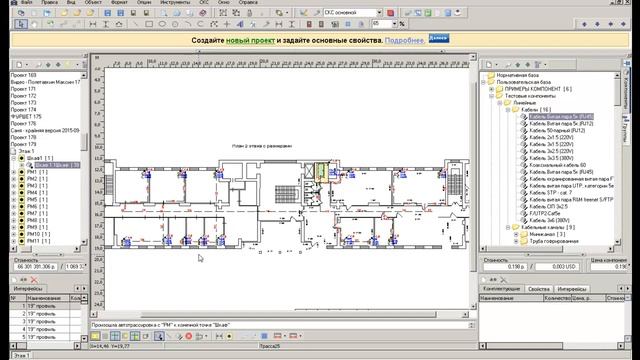Select ФУРШЕТ 175 in project list

tap(26, 116)
